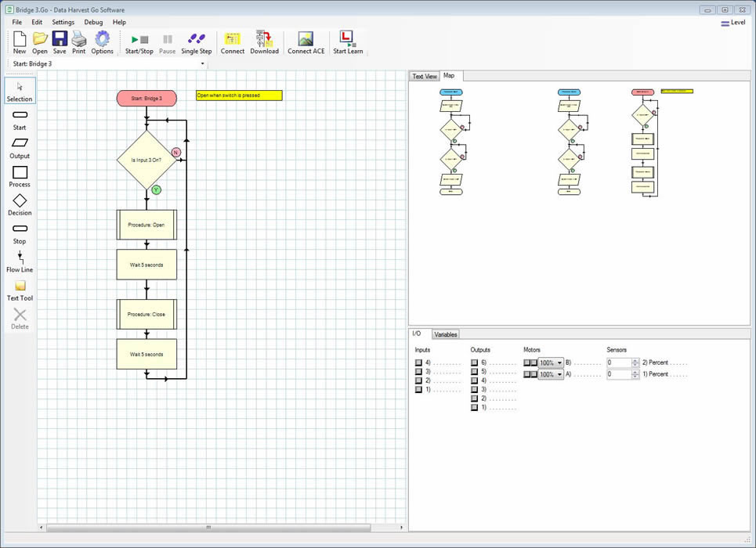The width and height of the screenshot is (756, 548).
Task: Click the Download button
Action: coord(264,41)
